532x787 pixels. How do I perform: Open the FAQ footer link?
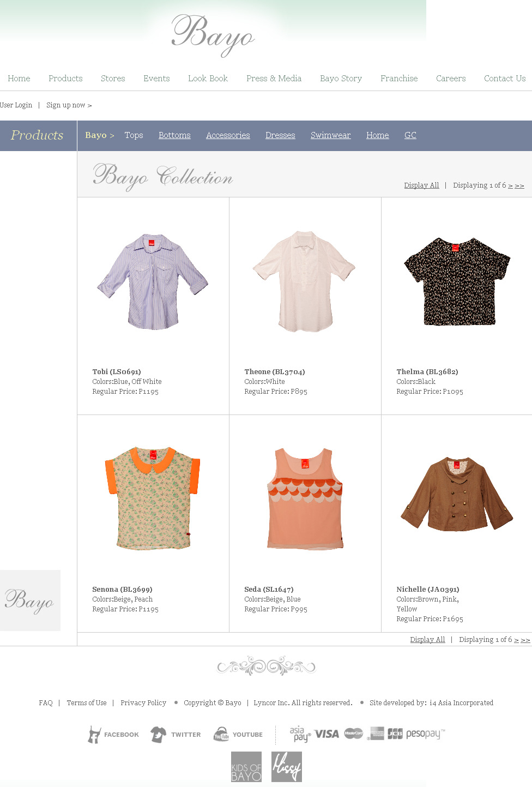click(x=46, y=703)
